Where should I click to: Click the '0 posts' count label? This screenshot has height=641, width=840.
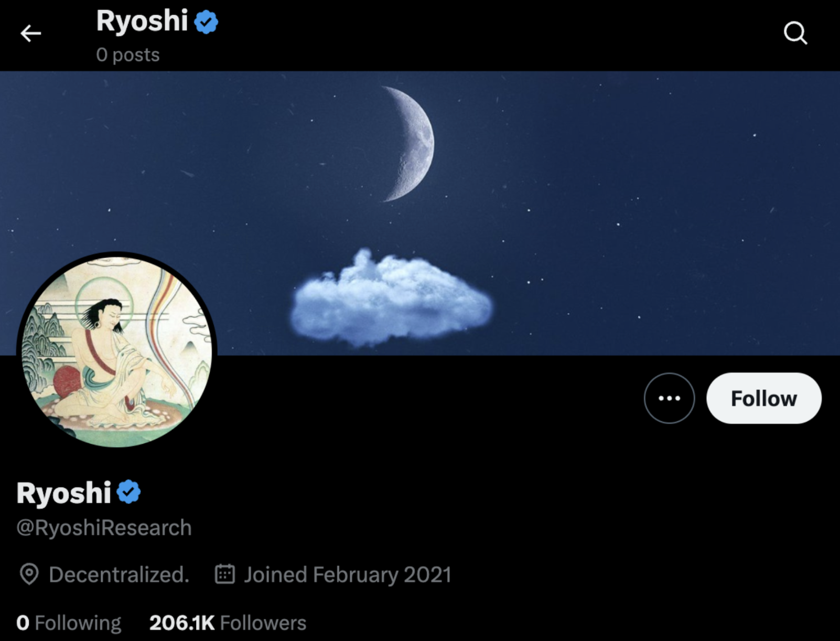[128, 55]
